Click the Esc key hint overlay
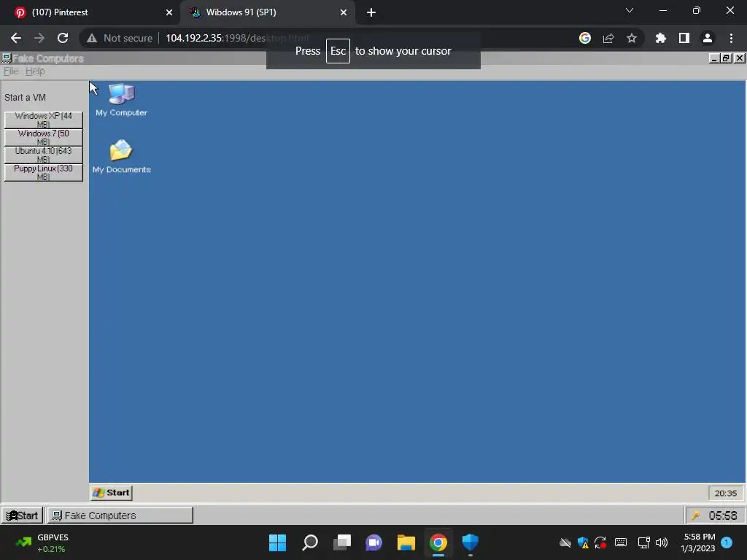The height and width of the screenshot is (560, 747). click(x=338, y=51)
